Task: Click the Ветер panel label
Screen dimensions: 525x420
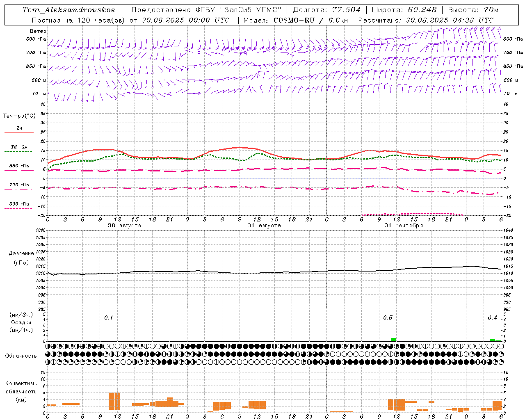Action: point(38,31)
